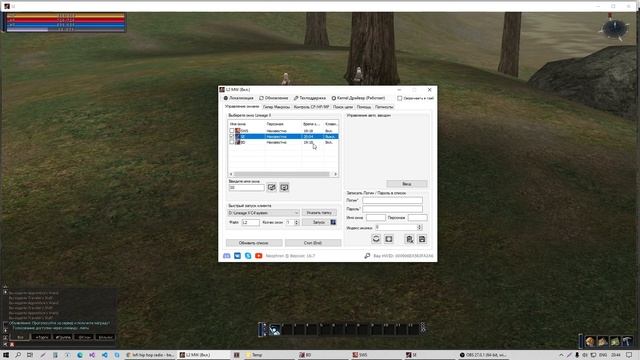Viewport: 640px width, 360px height.
Task: Open the OBS window on the taskbar
Action: coord(483,355)
